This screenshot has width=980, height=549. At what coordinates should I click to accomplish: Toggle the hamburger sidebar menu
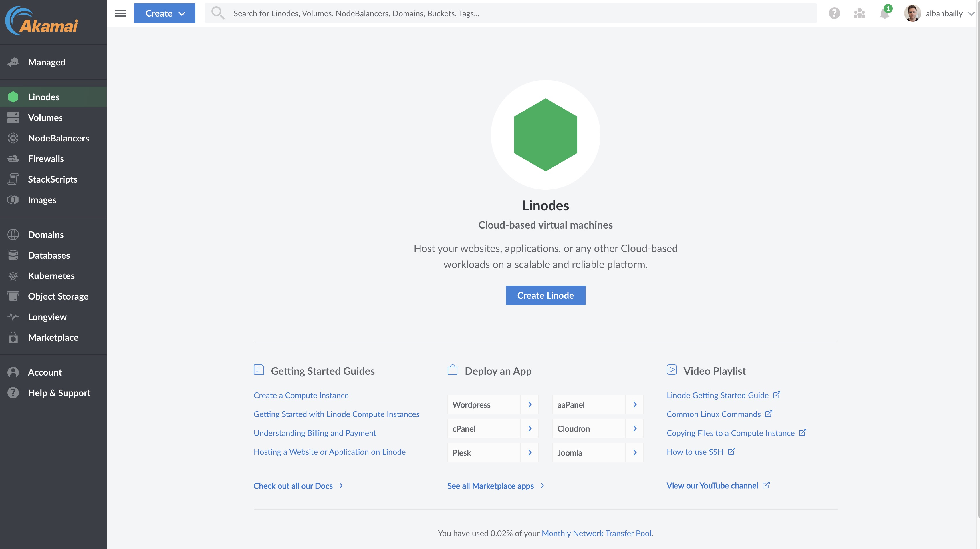pyautogui.click(x=120, y=13)
